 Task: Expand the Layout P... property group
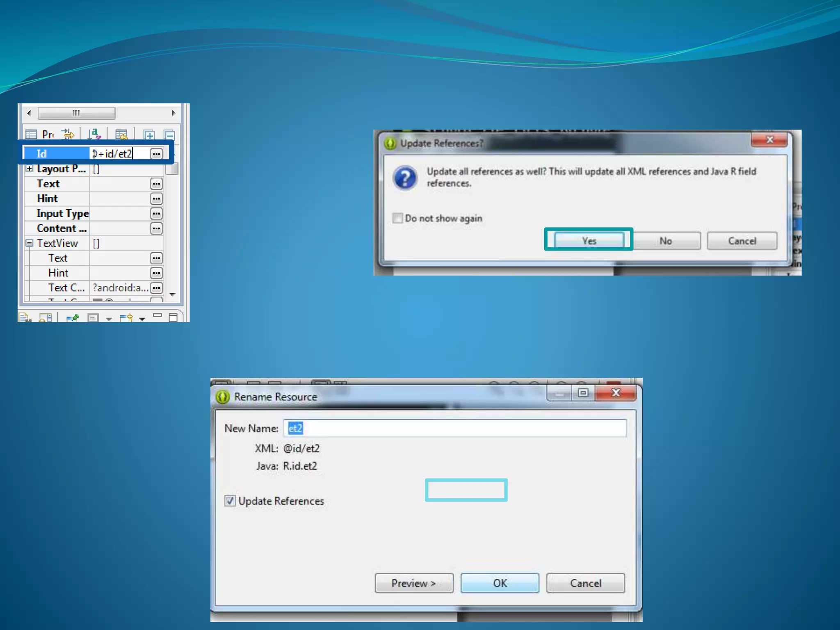point(30,169)
